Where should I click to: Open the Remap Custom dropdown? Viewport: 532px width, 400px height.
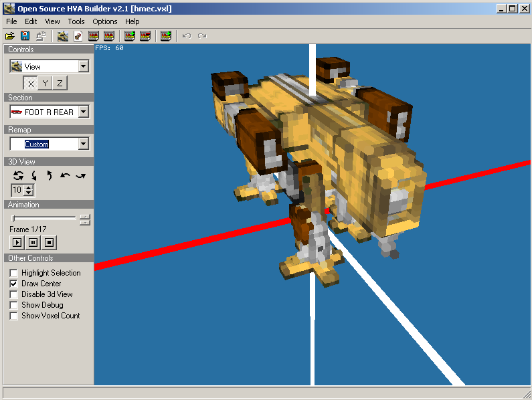[84, 144]
